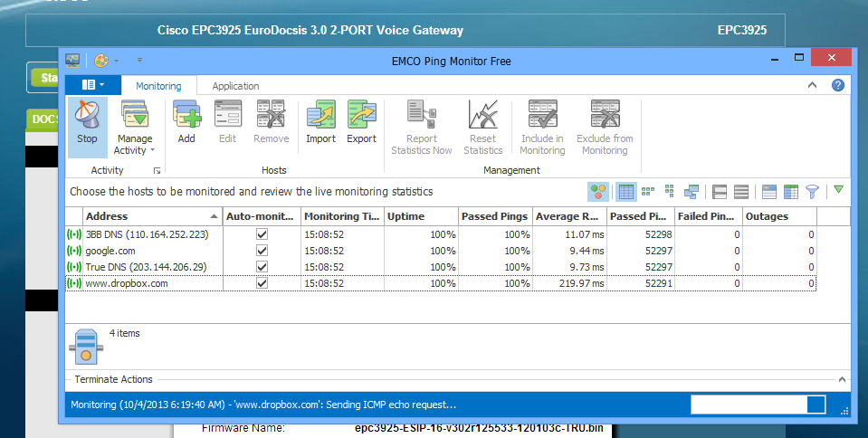Click the EMCO app icon in title bar
The height and width of the screenshot is (438, 868).
(x=72, y=61)
